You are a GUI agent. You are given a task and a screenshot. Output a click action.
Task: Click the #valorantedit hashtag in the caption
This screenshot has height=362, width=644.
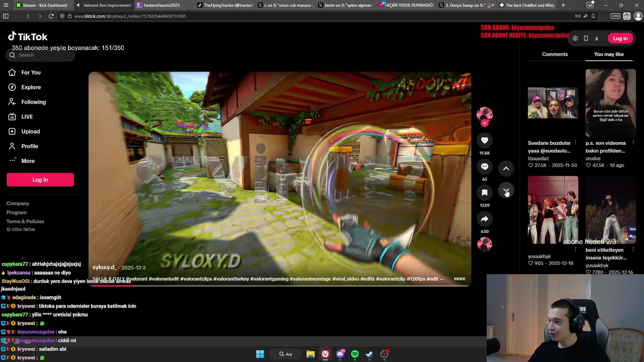tap(164, 279)
